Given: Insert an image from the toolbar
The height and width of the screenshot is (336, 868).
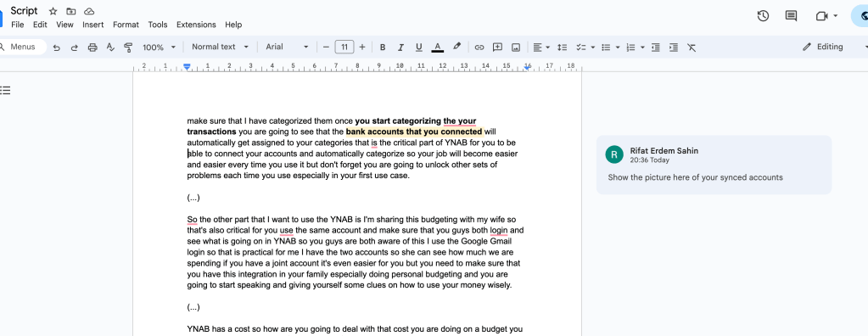Looking at the screenshot, I should click(515, 48).
